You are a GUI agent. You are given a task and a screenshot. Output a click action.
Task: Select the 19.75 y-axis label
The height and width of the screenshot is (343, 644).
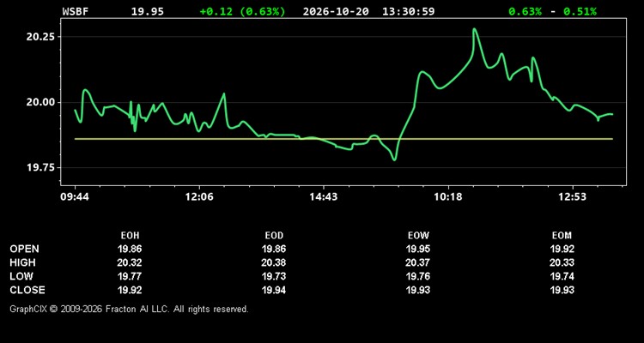pos(40,167)
